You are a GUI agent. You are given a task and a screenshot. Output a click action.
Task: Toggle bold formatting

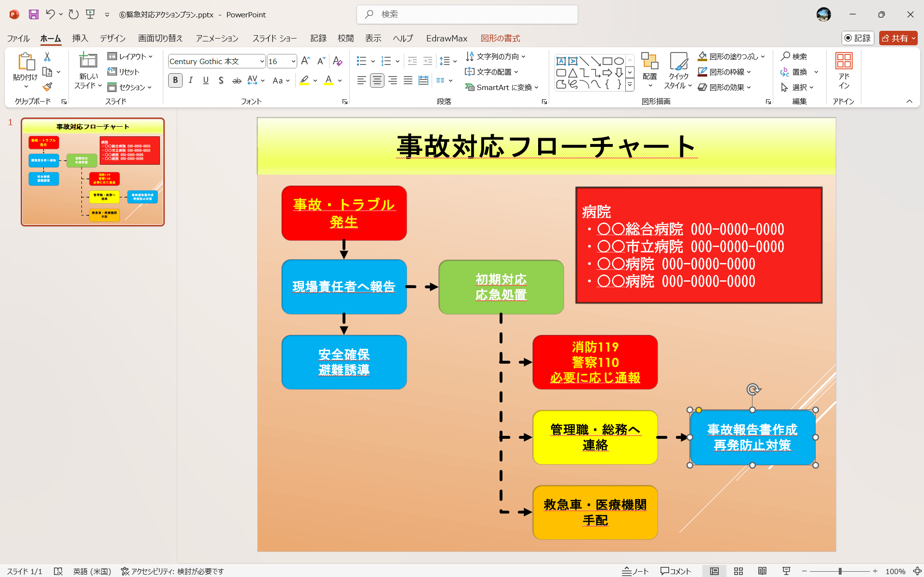tap(175, 80)
